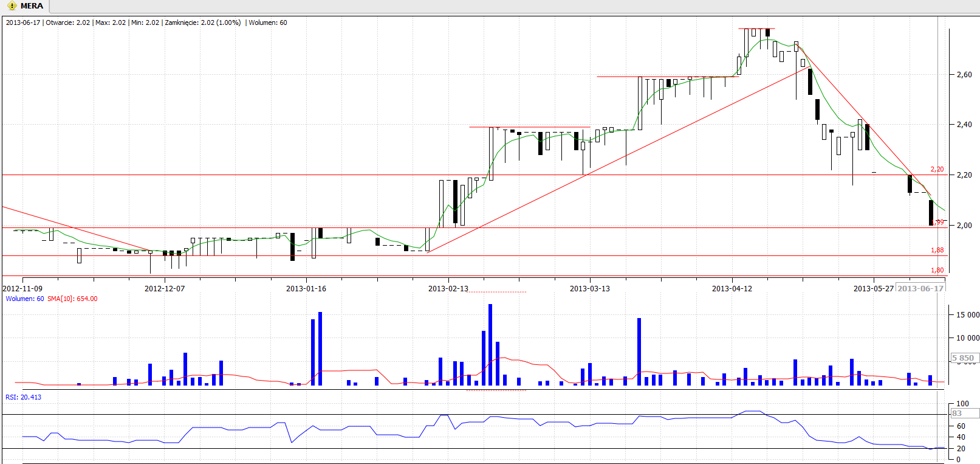
Task: Click the 2012-11-09 date axis label
Action: pyautogui.click(x=22, y=288)
